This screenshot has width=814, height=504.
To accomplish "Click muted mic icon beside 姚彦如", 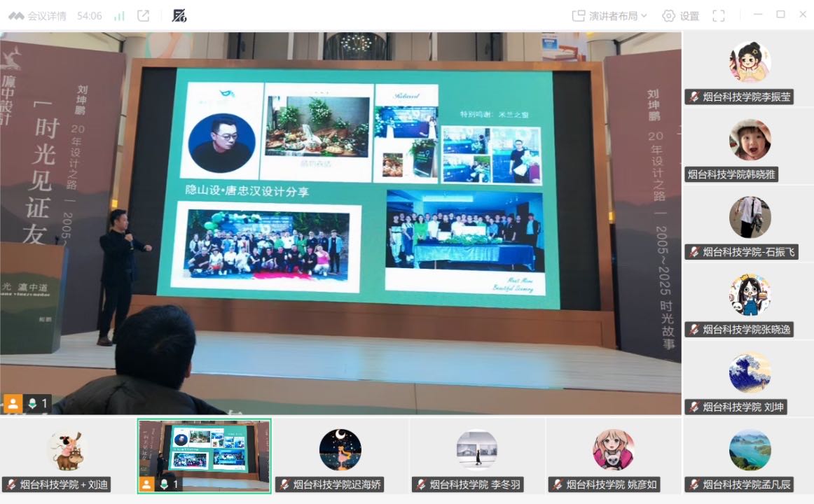I will point(558,485).
